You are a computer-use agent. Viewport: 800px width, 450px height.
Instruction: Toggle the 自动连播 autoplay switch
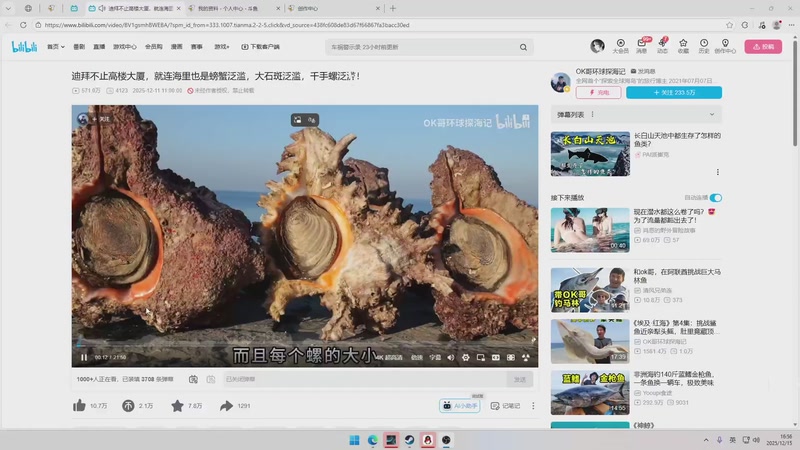click(x=716, y=197)
